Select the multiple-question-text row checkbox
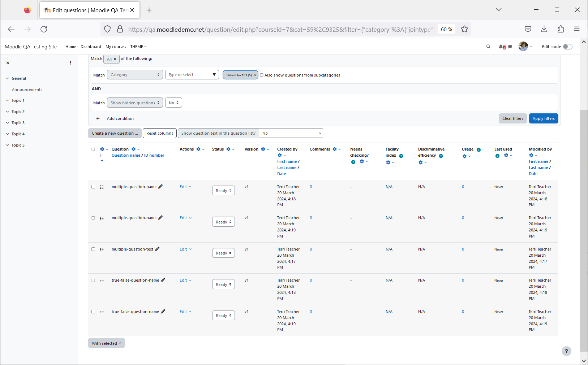 click(93, 249)
